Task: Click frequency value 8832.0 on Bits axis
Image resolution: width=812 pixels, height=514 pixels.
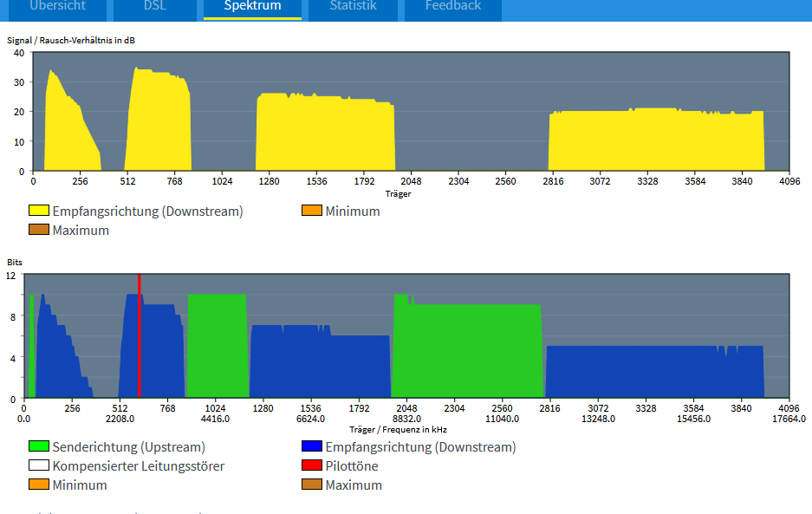Action: coord(406,419)
